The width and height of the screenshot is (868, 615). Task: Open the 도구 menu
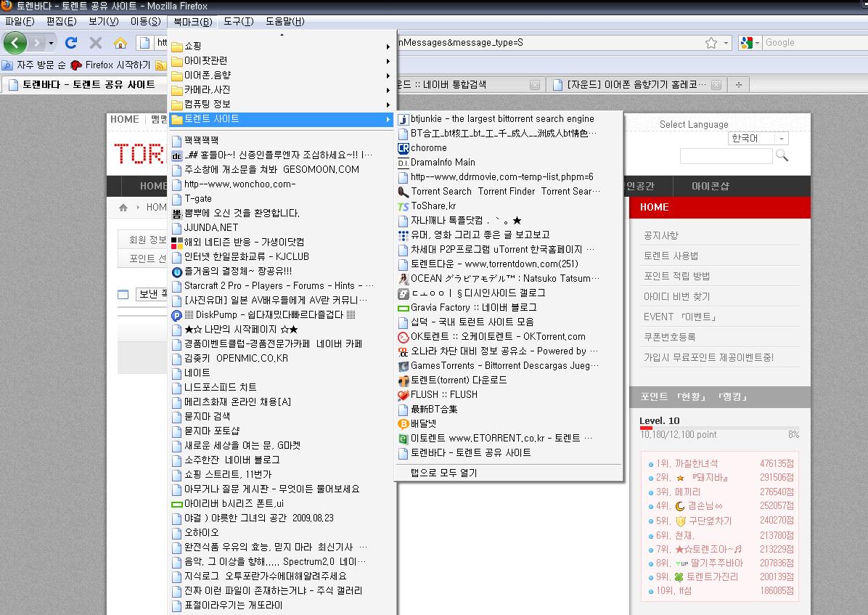click(239, 22)
